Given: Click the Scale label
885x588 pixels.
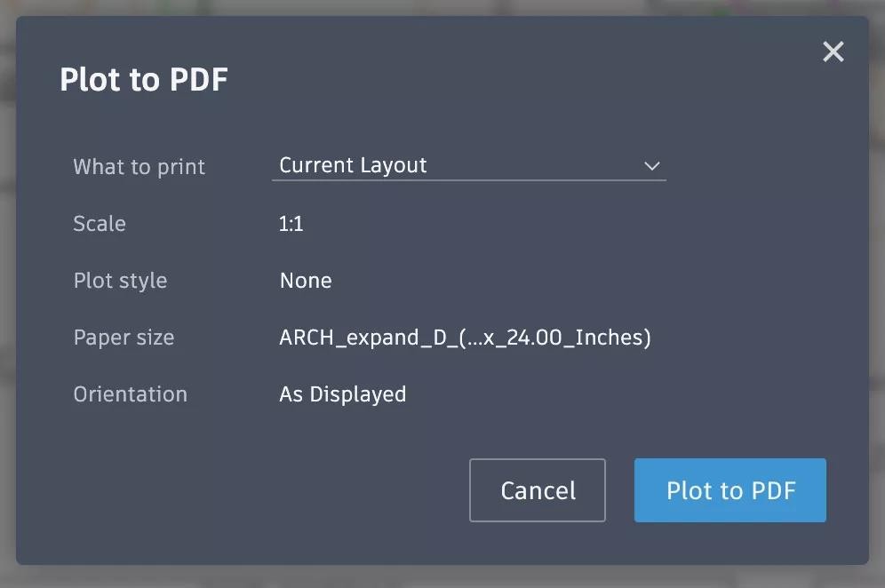Looking at the screenshot, I should pyautogui.click(x=100, y=224).
